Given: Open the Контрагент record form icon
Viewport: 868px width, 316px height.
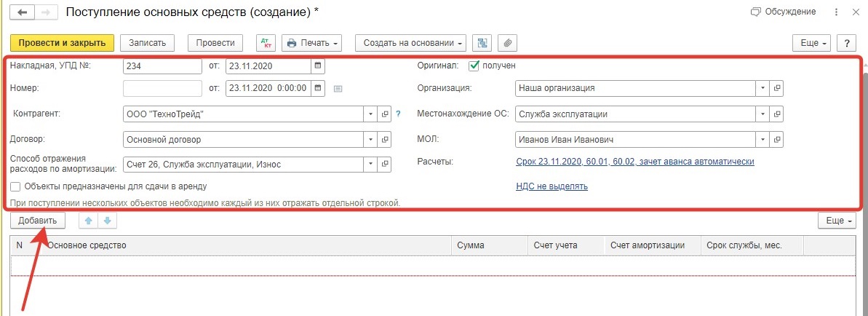Looking at the screenshot, I should pyautogui.click(x=385, y=114).
